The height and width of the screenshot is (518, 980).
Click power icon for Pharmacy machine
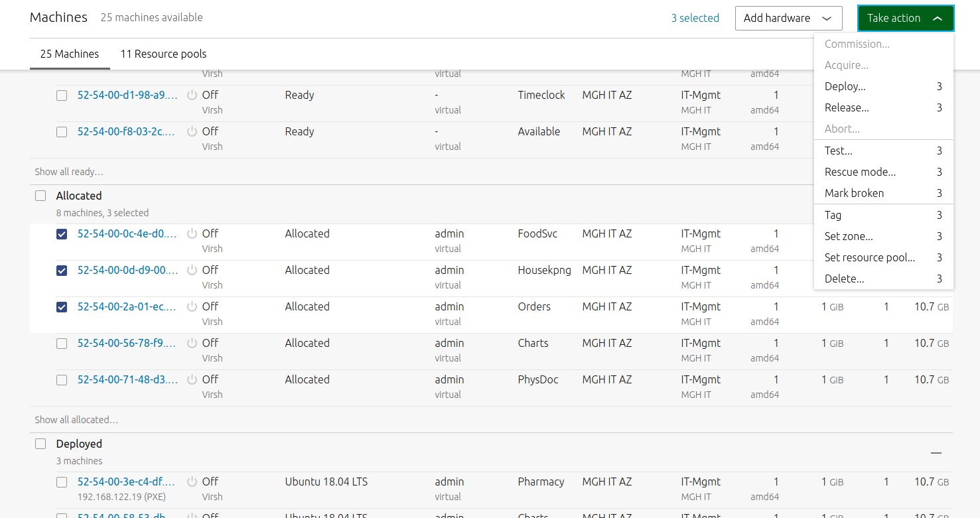coord(192,482)
